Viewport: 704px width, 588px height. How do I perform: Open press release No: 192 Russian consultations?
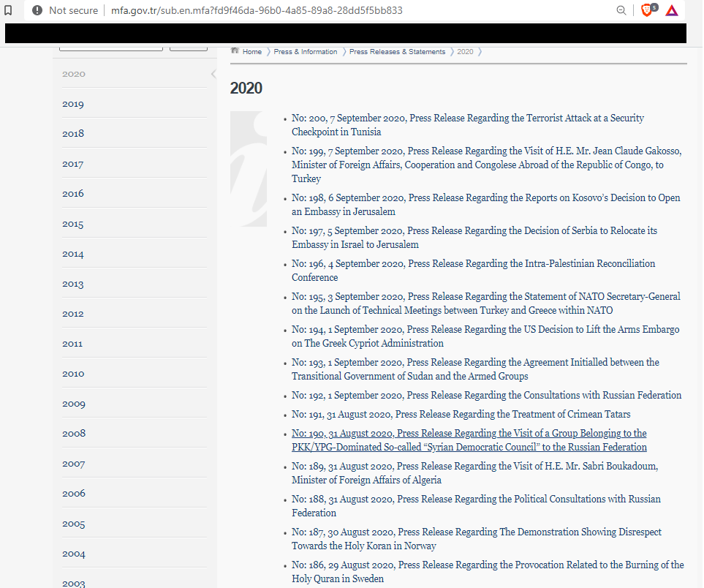[x=487, y=396]
